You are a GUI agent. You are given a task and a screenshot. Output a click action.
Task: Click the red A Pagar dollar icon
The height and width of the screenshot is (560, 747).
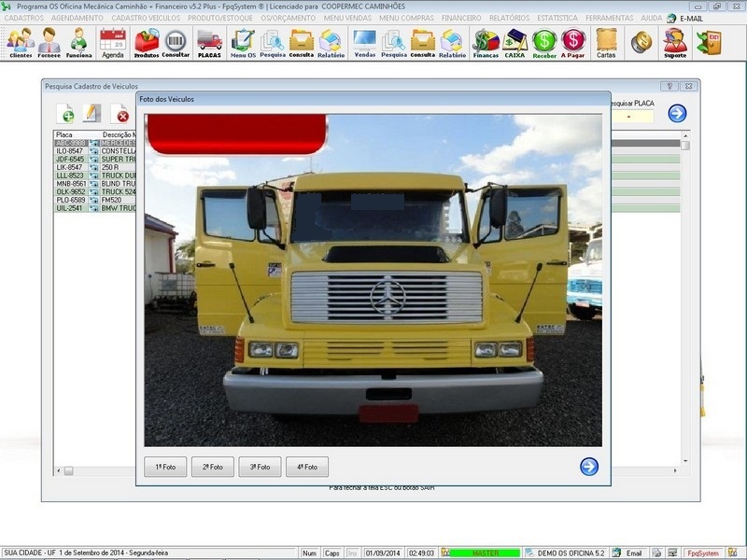point(572,43)
